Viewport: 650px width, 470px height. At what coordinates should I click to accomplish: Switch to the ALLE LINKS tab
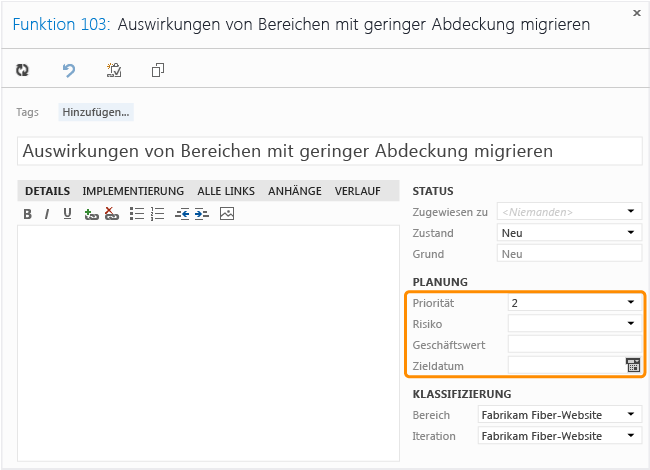(226, 191)
